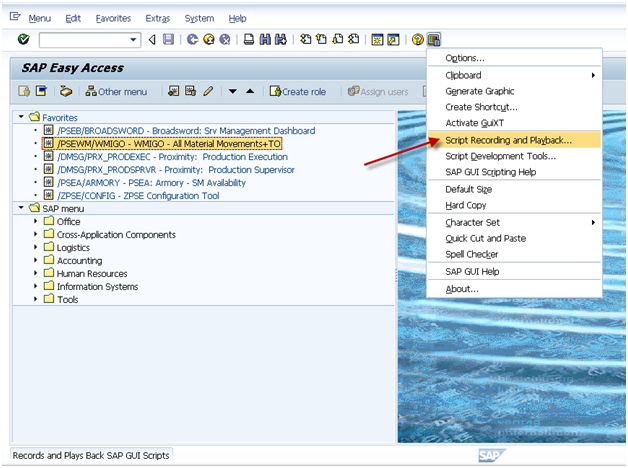The height and width of the screenshot is (468, 628).
Task: Choose Activate GuiXT menu entry
Action: click(515, 123)
